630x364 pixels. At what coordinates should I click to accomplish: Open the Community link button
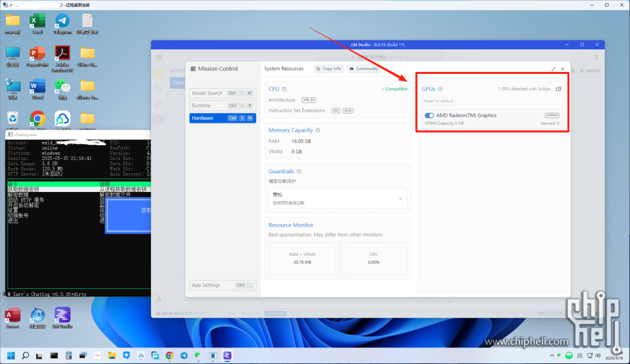pos(364,69)
